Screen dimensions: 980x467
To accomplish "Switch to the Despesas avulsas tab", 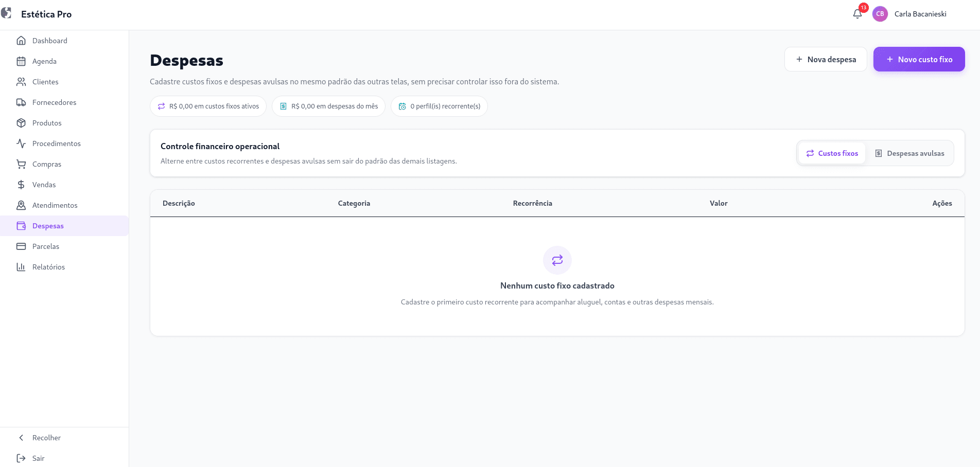I will click(x=910, y=153).
